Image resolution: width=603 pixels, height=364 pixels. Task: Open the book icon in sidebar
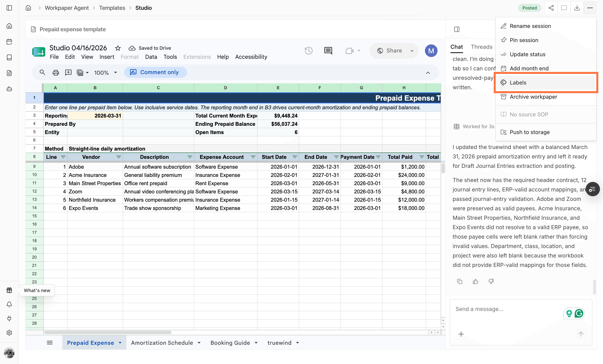pyautogui.click(x=9, y=57)
